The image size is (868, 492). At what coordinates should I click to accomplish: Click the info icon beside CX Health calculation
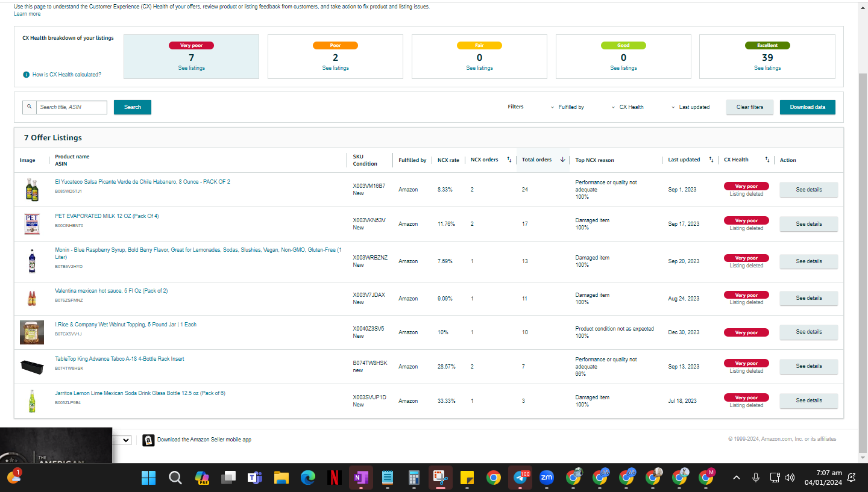click(26, 75)
